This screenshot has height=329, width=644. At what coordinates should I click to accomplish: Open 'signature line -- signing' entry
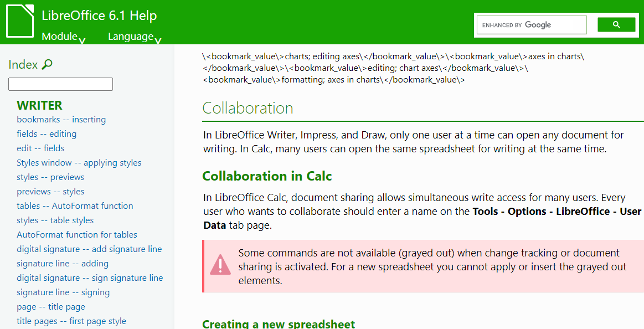[63, 292]
